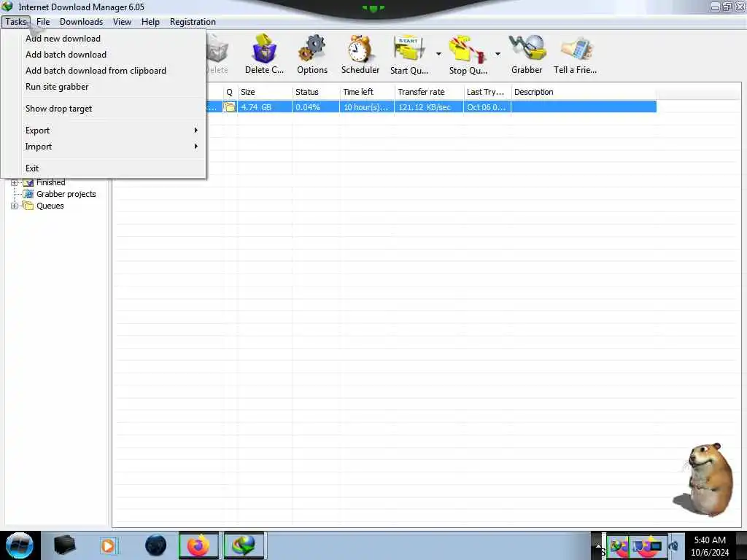Click the Windows Start orb
The image size is (747, 560).
(20, 545)
